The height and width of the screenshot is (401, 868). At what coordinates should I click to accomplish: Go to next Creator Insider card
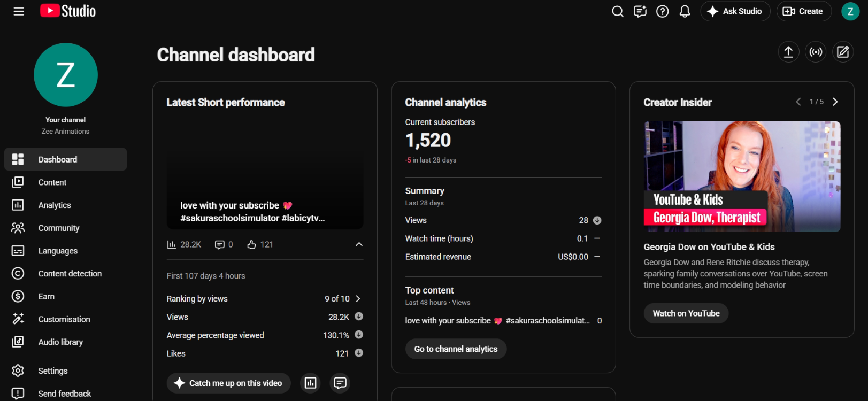click(835, 102)
